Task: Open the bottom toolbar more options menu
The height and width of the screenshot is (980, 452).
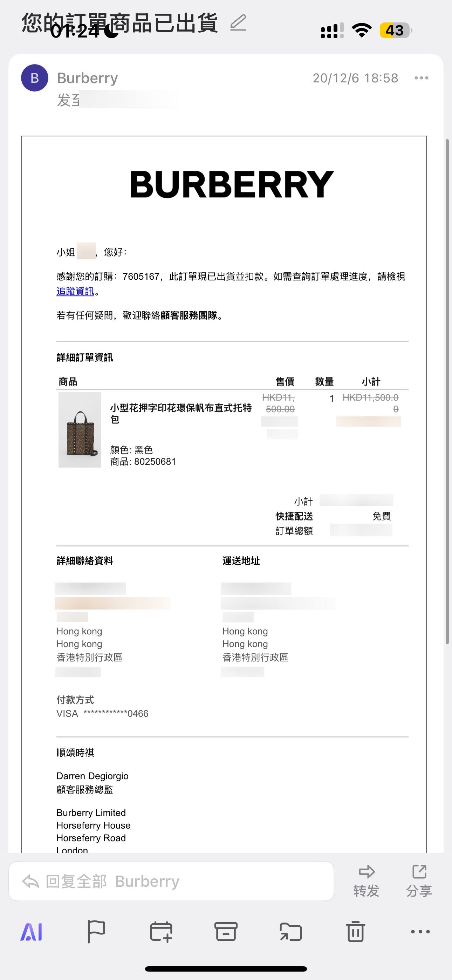Action: click(420, 932)
